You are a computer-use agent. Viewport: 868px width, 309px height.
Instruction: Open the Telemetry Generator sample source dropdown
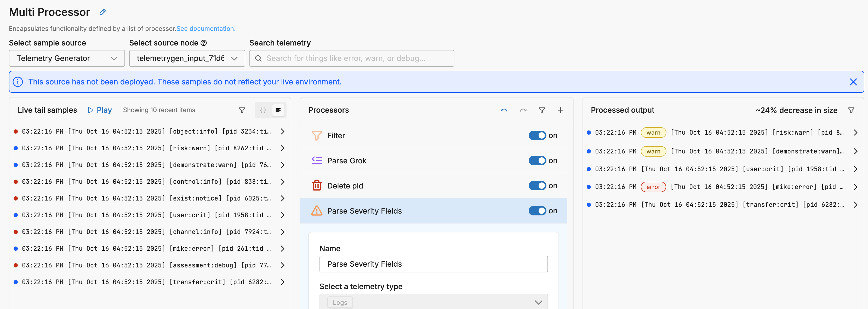[x=67, y=58]
